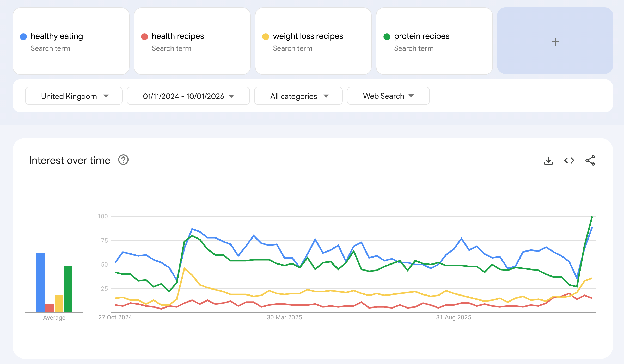
Task: Open the embed code icon
Action: [x=569, y=161]
